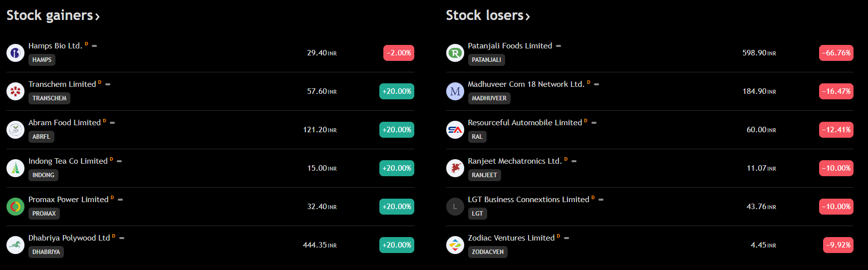The height and width of the screenshot is (270, 868).
Task: Click the Dhabriya Polywood logo icon
Action: coord(15,245)
